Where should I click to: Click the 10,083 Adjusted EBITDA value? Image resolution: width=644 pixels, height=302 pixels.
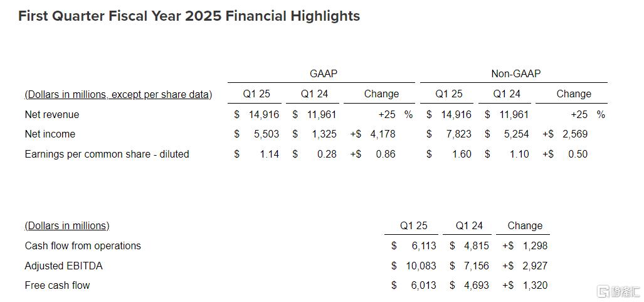point(421,266)
